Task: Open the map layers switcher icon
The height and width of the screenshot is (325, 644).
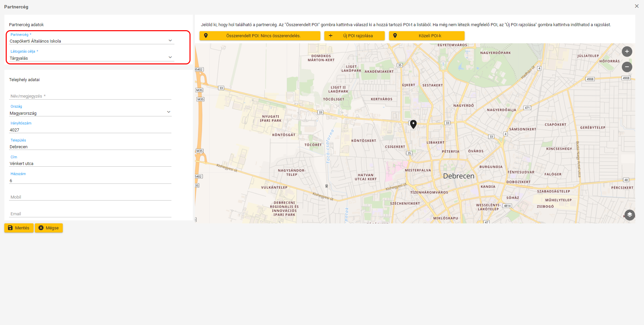Action: (629, 215)
